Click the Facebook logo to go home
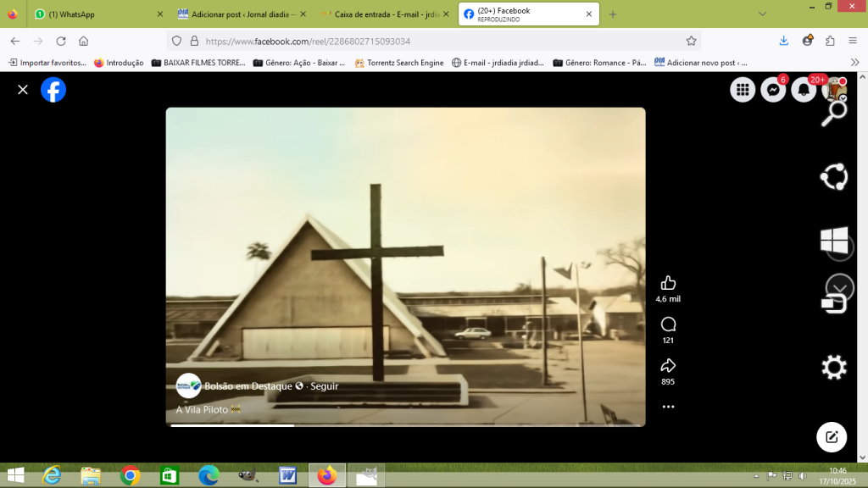Screen dimensions: 868x488 53,90
